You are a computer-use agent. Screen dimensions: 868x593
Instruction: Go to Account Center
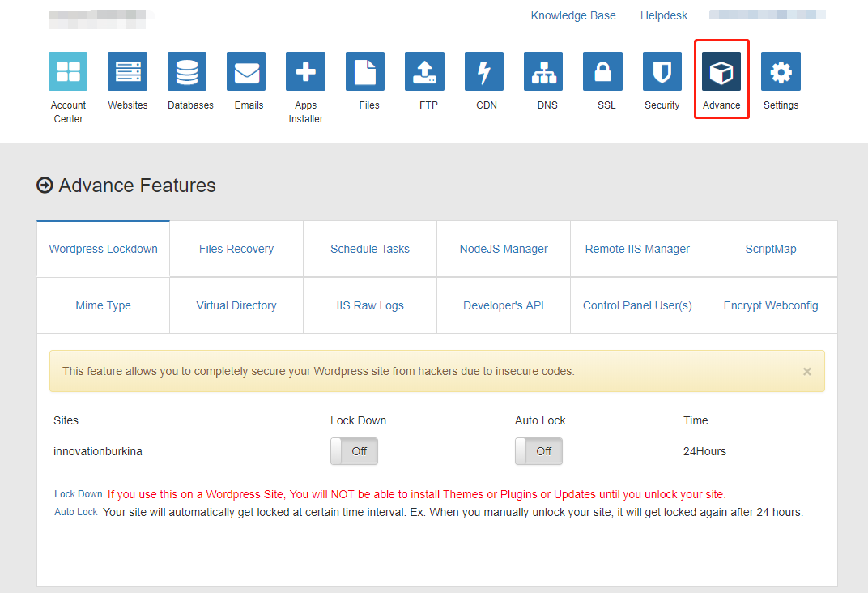68,71
